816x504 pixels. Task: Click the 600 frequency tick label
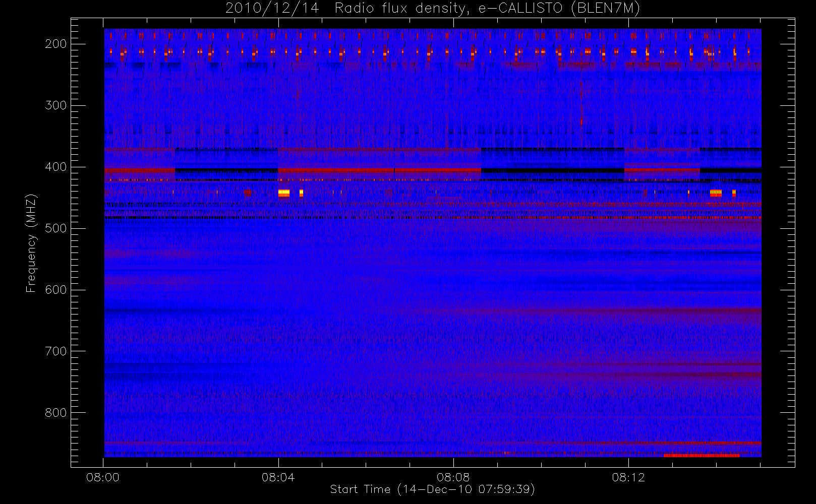[x=55, y=290]
